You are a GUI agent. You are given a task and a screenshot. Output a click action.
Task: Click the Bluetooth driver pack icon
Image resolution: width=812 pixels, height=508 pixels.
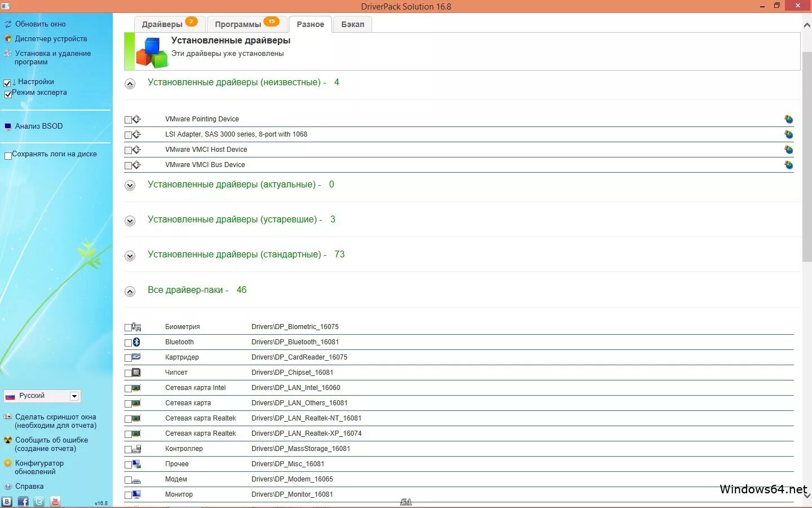click(x=136, y=342)
